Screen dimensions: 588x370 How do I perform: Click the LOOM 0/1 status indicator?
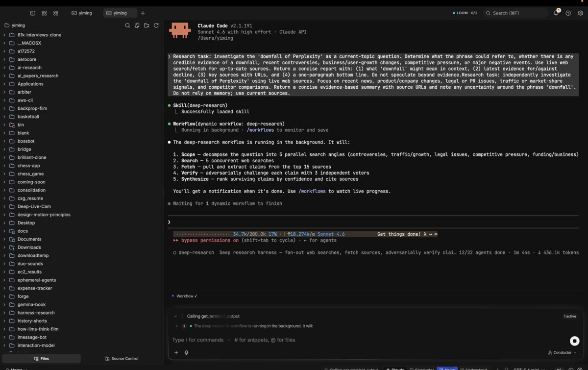pyautogui.click(x=465, y=13)
